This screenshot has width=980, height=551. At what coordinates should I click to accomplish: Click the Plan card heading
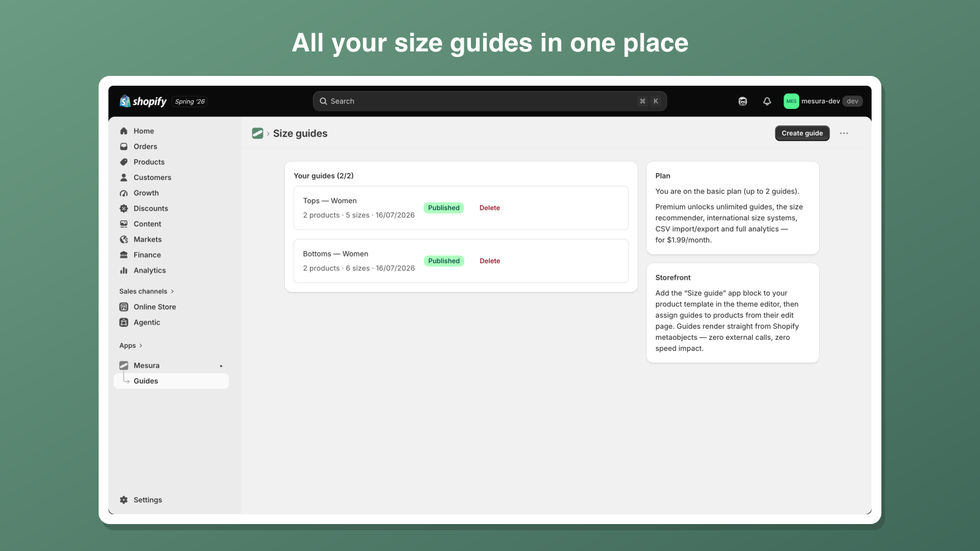click(663, 176)
